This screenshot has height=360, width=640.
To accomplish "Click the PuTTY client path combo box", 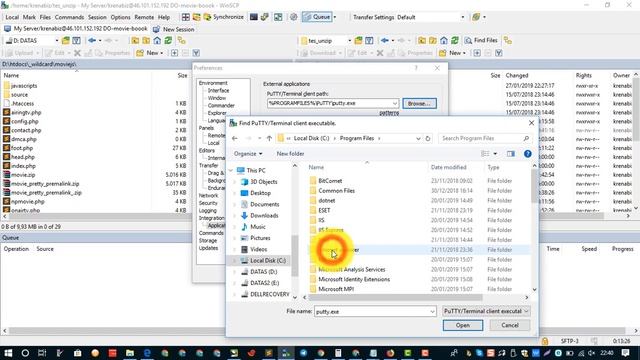I will [333, 103].
